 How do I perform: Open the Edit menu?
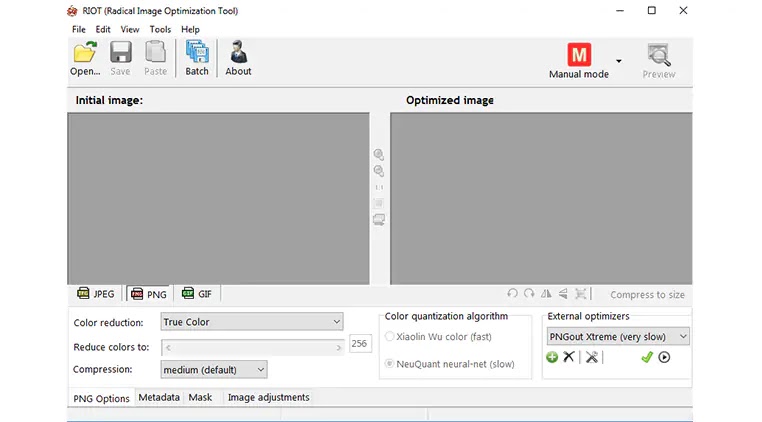(x=103, y=29)
